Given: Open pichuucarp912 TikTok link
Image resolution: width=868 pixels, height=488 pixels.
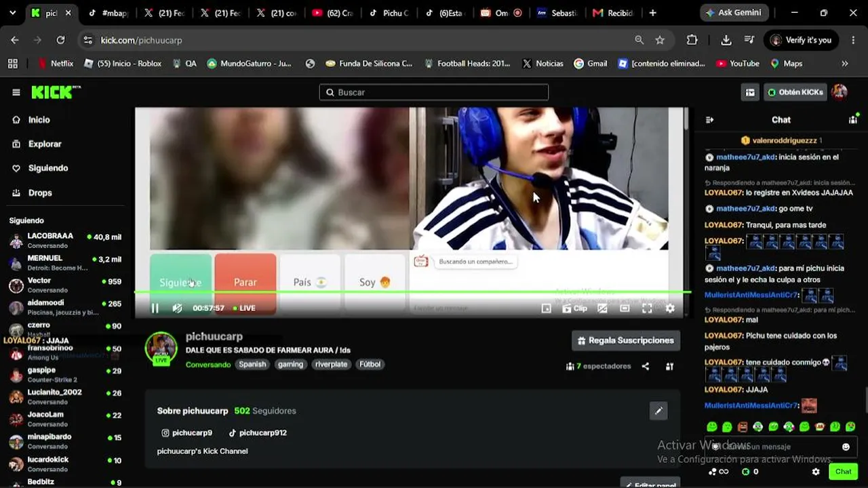Looking at the screenshot, I should 258,433.
